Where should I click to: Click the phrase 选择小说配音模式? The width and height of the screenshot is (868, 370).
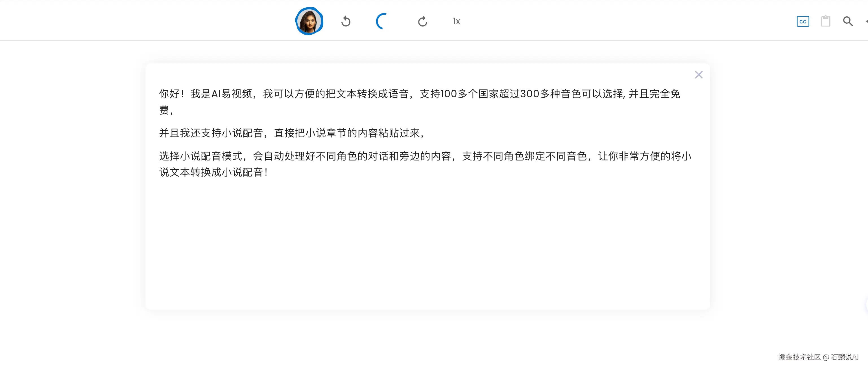(200, 156)
